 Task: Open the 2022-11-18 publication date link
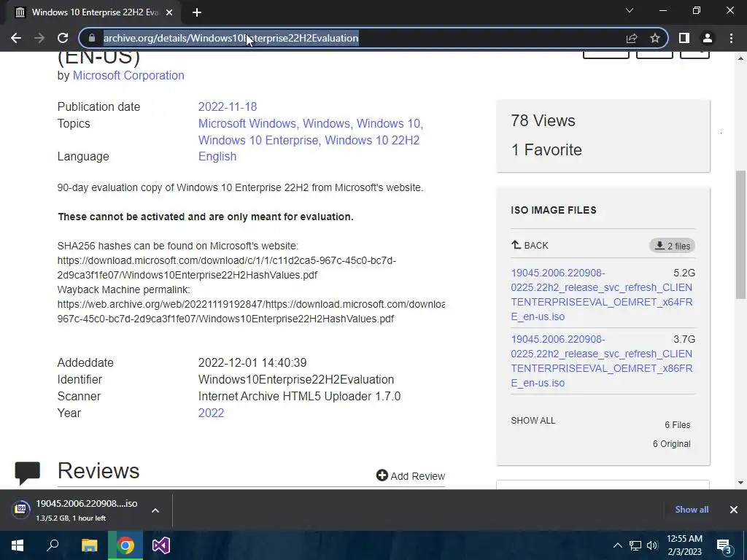coord(228,106)
